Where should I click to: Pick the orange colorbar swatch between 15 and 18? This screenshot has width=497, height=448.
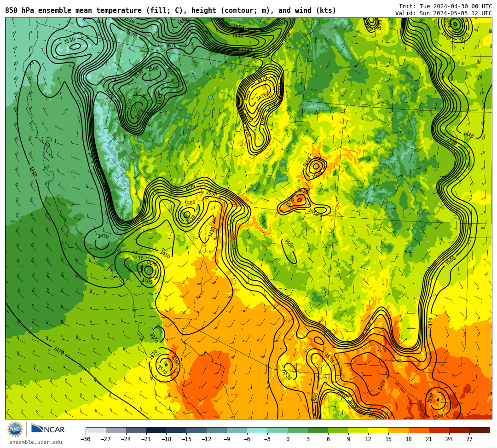click(399, 431)
